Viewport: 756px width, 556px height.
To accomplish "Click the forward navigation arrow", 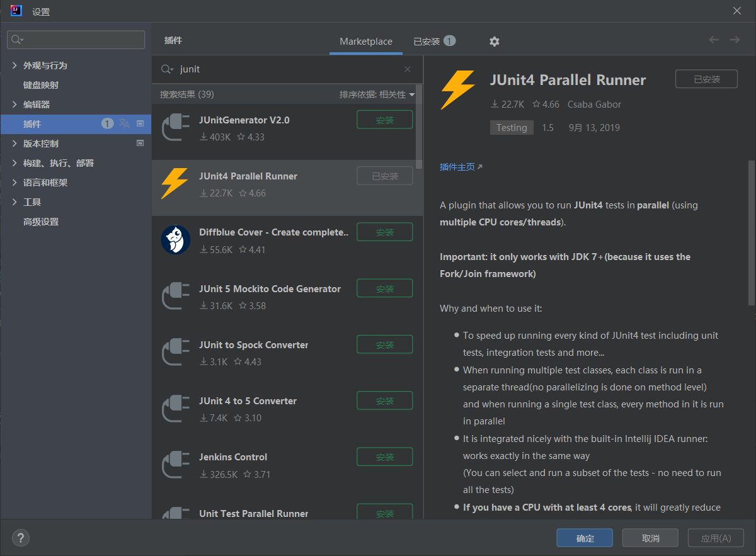I will coord(735,40).
